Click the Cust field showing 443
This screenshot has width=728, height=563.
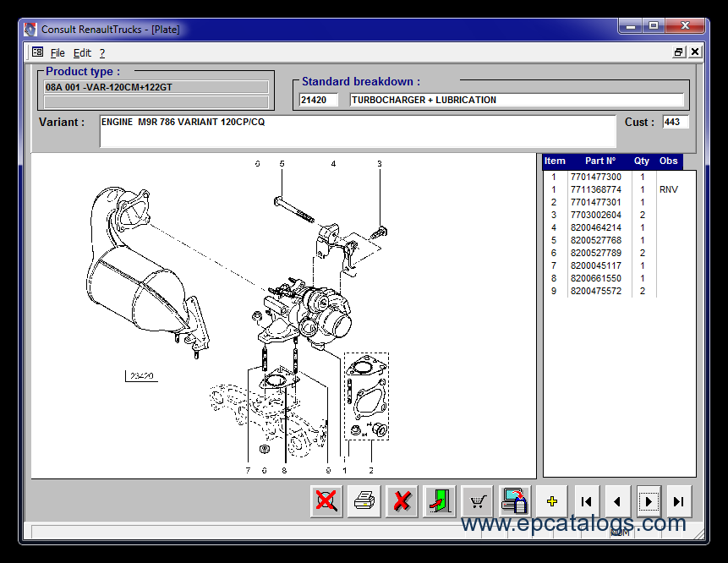[676, 122]
